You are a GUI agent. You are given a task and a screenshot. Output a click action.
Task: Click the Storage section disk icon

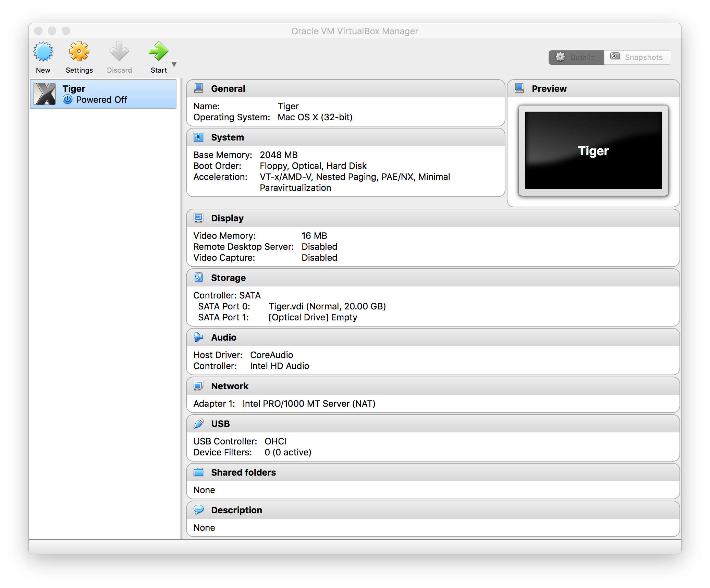coord(198,278)
